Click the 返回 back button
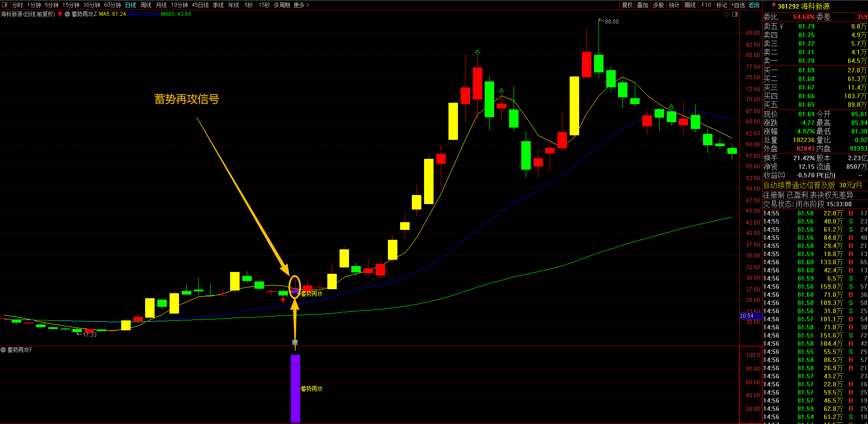868x424 pixels. click(x=754, y=5)
